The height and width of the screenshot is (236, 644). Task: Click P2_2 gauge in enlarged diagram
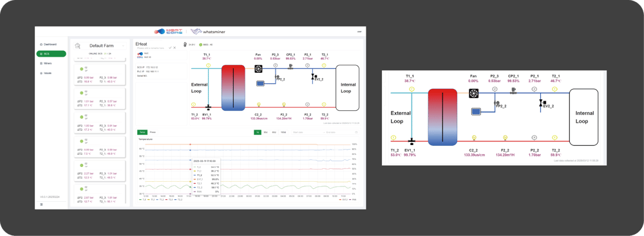tap(534, 137)
